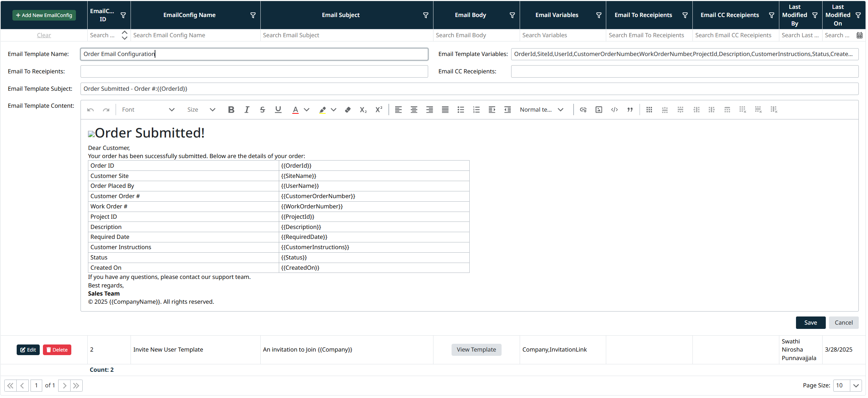Open the EmailConfig Name column filter
The image size is (868, 398).
(x=253, y=15)
